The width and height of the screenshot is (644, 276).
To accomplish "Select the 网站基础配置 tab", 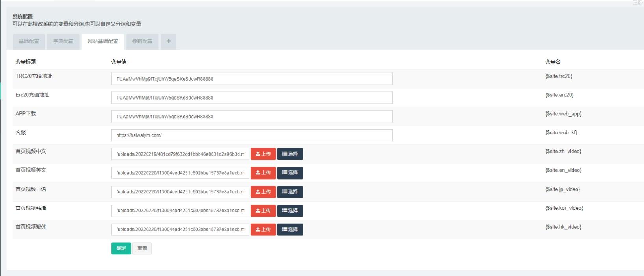I will (x=103, y=41).
